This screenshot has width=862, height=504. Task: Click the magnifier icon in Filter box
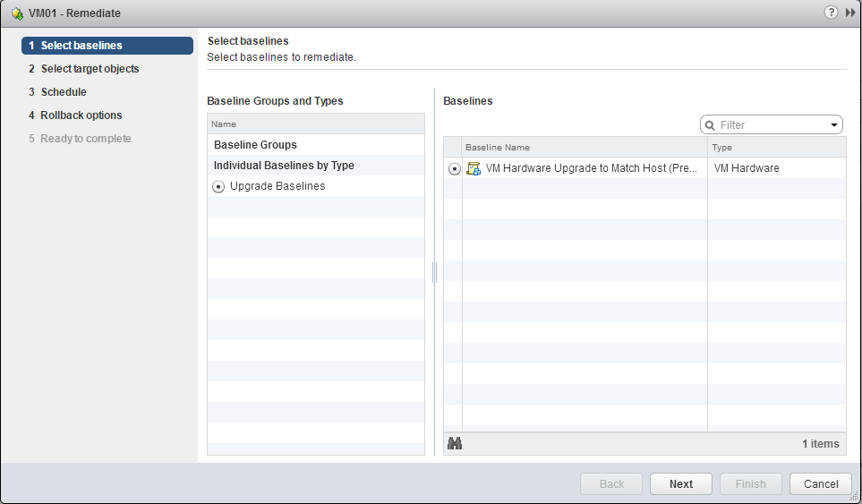[711, 125]
